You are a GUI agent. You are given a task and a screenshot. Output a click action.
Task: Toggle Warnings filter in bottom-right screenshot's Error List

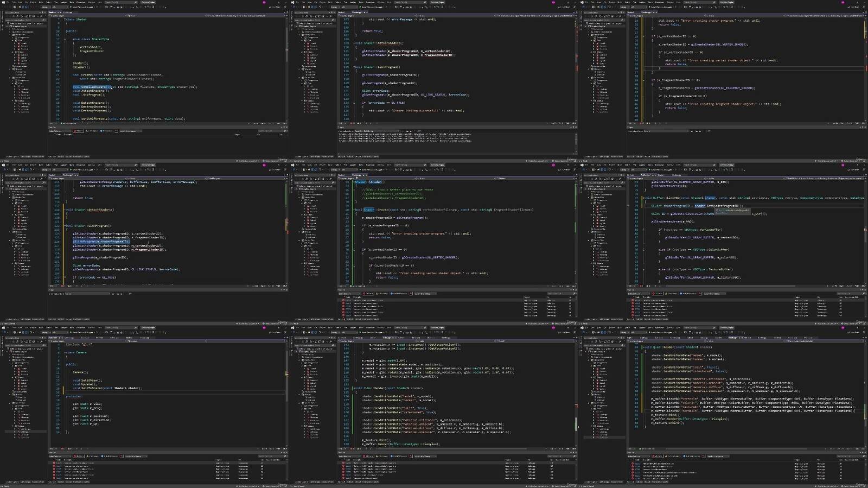(672, 457)
